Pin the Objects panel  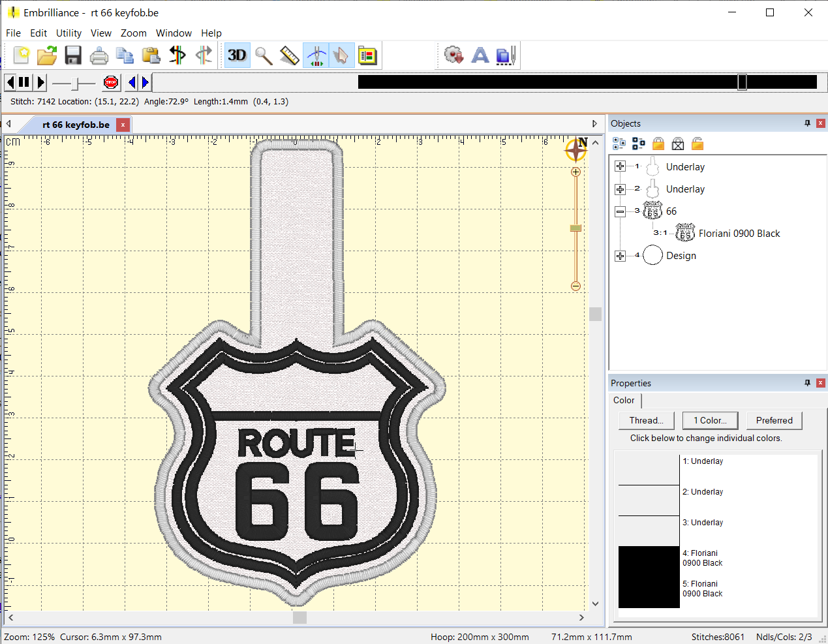click(x=807, y=123)
